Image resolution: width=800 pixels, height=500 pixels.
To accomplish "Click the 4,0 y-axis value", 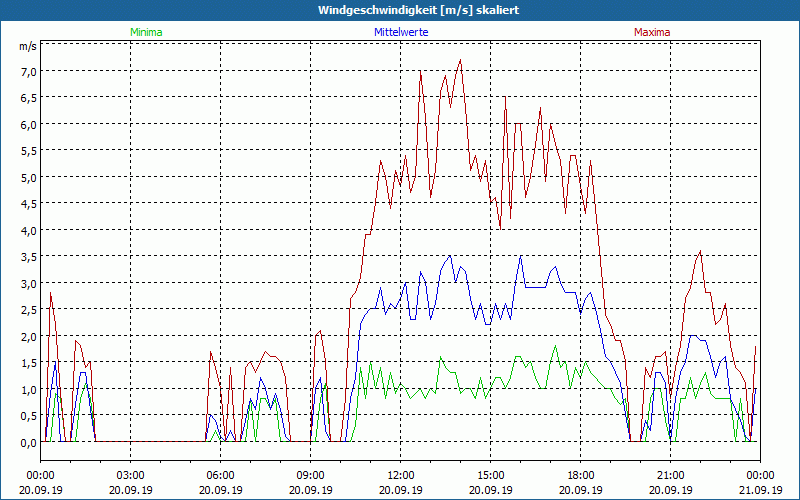I will (28, 231).
